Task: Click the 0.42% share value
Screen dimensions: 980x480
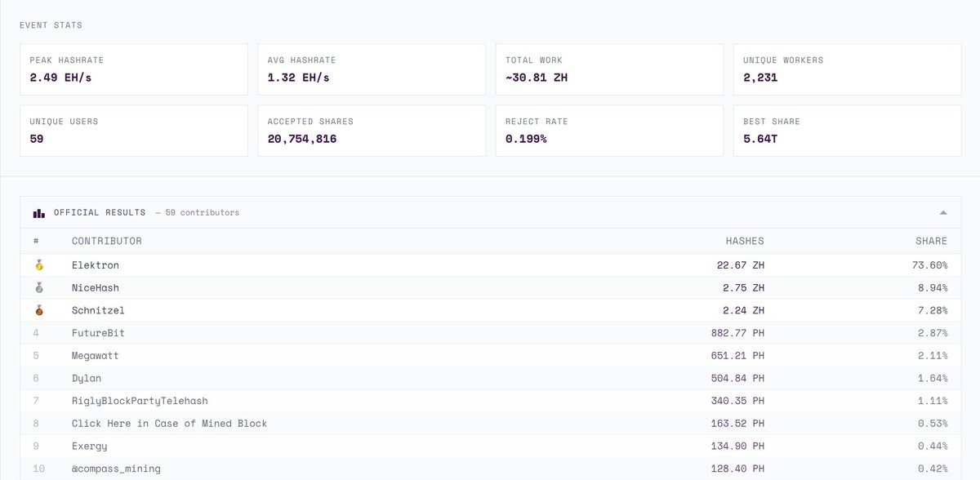Action: [933, 469]
